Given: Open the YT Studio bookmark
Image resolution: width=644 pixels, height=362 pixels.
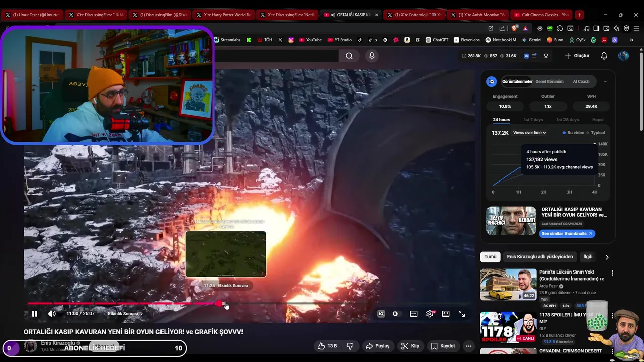Looking at the screenshot, I should pos(339,40).
